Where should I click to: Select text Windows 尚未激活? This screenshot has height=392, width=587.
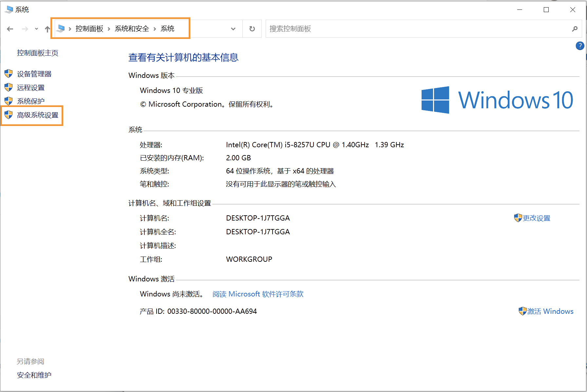172,294
